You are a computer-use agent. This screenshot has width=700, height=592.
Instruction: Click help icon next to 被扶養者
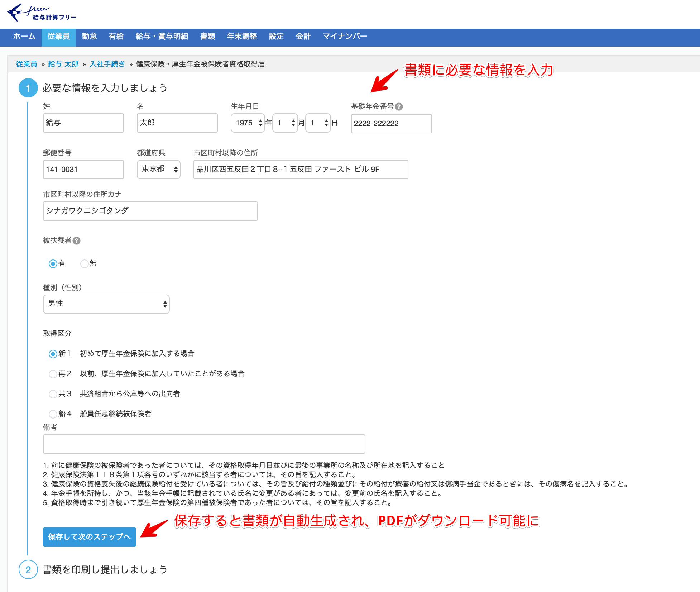point(76,241)
